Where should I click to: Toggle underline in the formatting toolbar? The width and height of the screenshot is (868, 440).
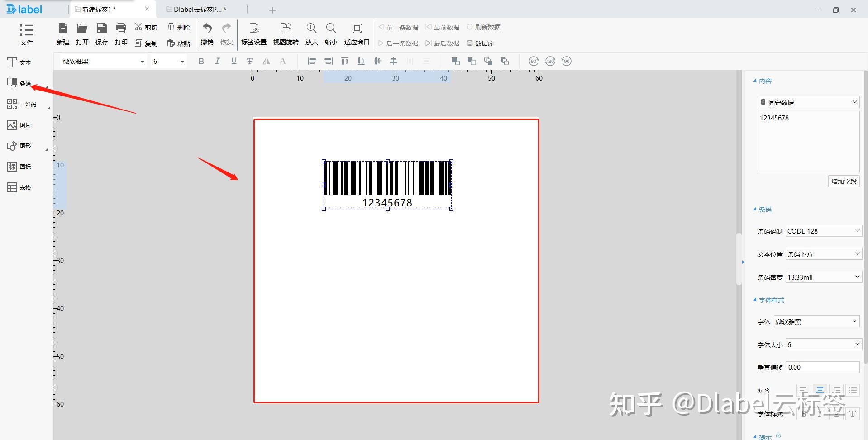coord(234,61)
